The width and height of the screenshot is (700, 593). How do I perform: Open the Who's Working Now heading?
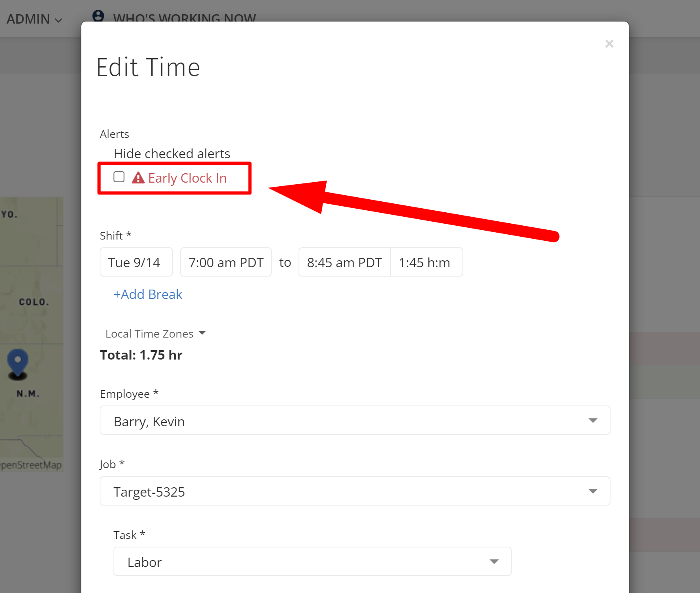tap(184, 18)
